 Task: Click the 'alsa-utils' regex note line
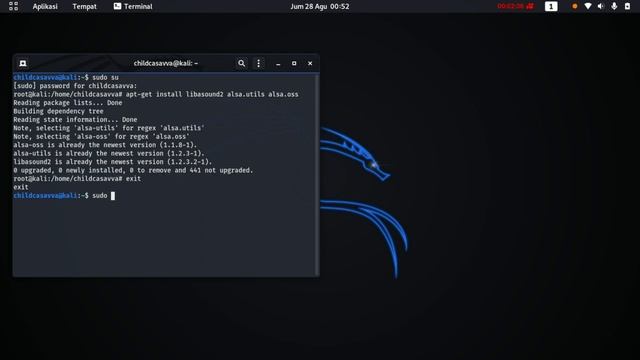point(109,128)
